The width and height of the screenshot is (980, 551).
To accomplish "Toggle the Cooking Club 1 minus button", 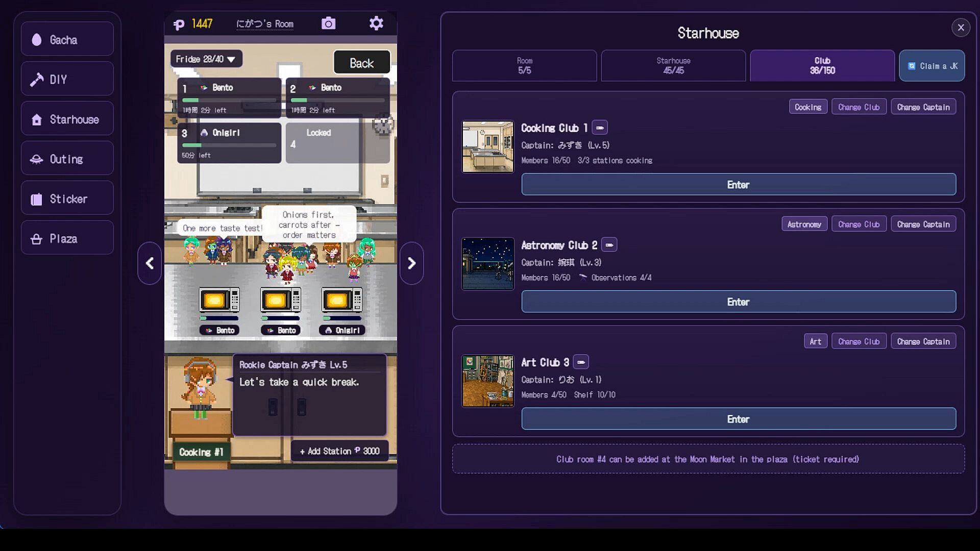I will [600, 128].
